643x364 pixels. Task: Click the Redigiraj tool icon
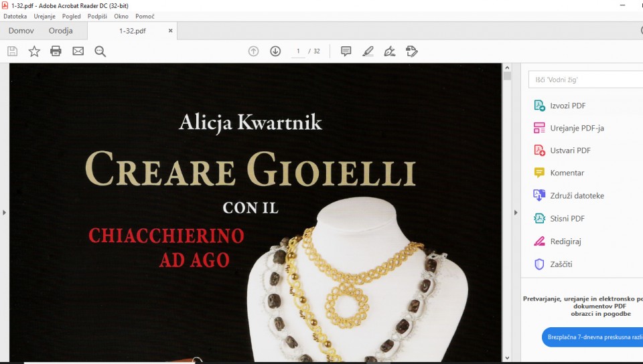pos(539,241)
